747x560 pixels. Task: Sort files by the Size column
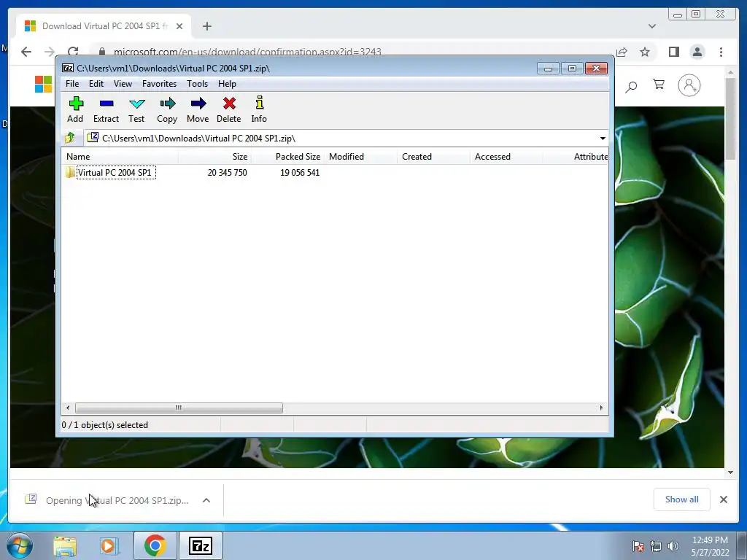pyautogui.click(x=215, y=157)
